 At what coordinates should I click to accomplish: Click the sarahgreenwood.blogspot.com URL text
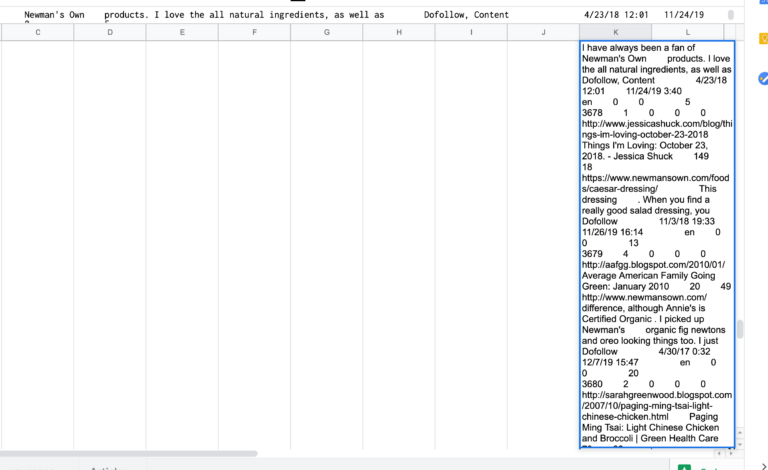656,394
